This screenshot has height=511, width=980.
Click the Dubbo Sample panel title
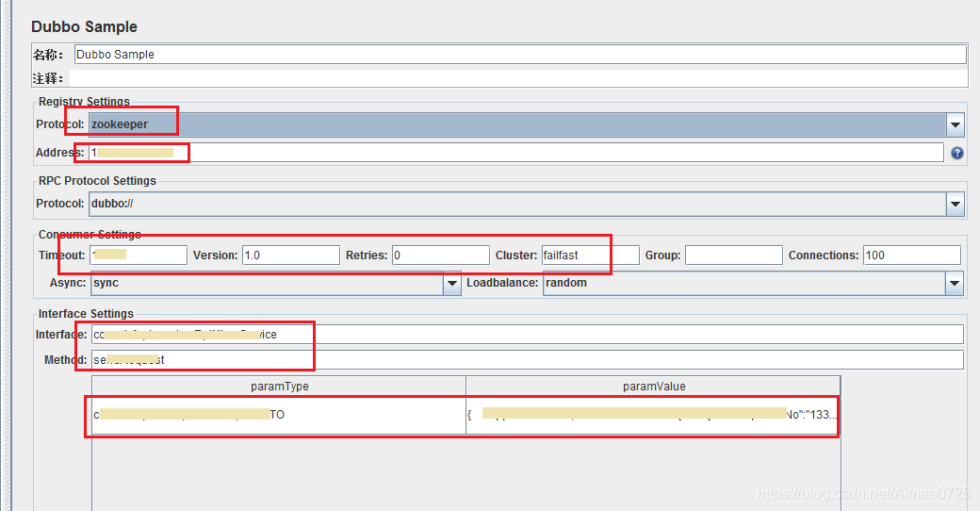coord(85,27)
